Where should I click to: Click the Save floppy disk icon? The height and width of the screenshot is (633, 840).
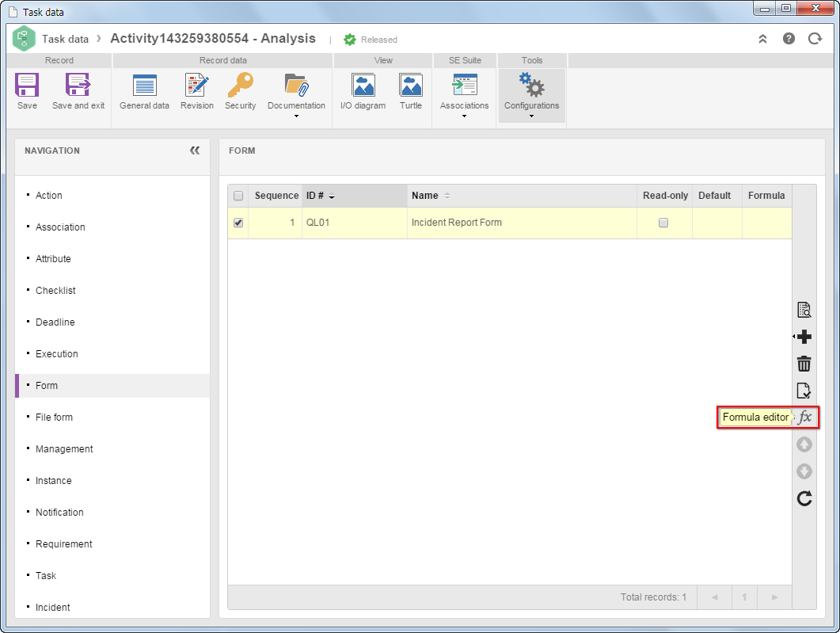(x=27, y=92)
